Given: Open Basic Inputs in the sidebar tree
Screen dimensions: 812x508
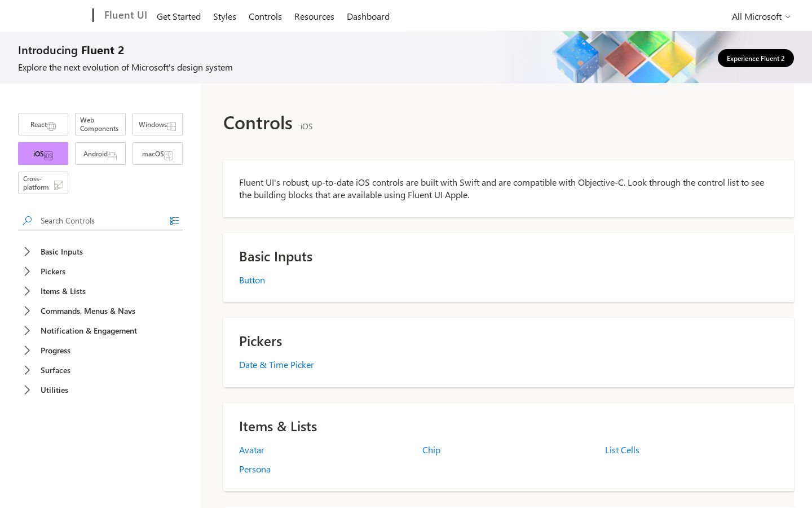Looking at the screenshot, I should click(x=61, y=252).
